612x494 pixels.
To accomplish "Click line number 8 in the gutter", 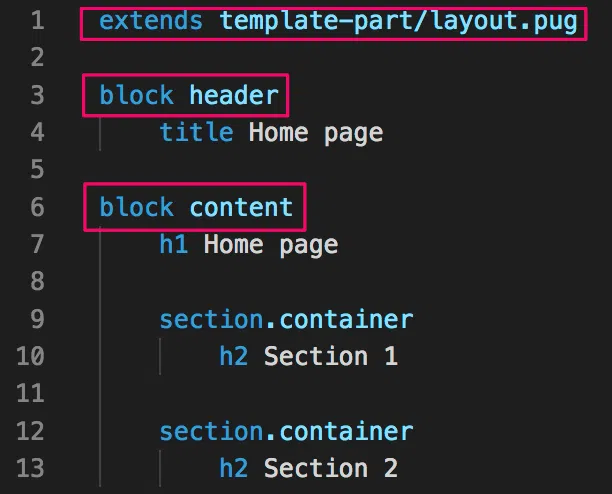I will (37, 281).
